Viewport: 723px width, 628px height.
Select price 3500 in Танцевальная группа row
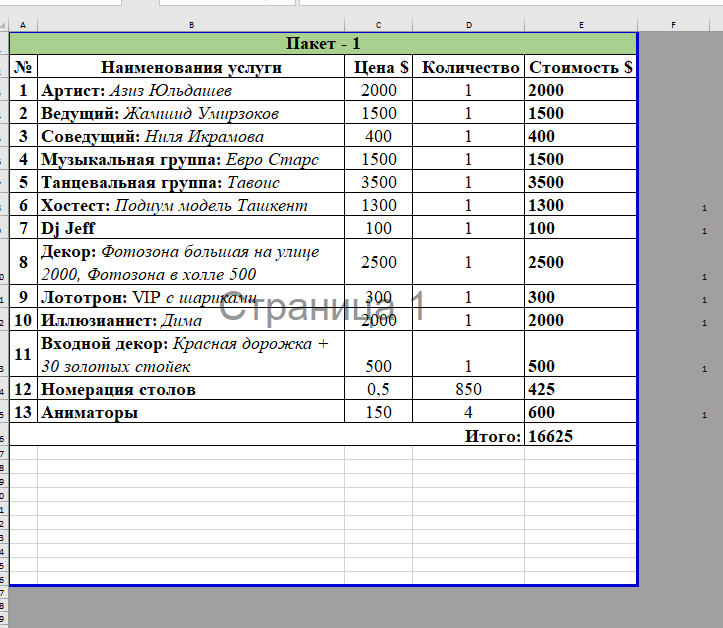[379, 182]
